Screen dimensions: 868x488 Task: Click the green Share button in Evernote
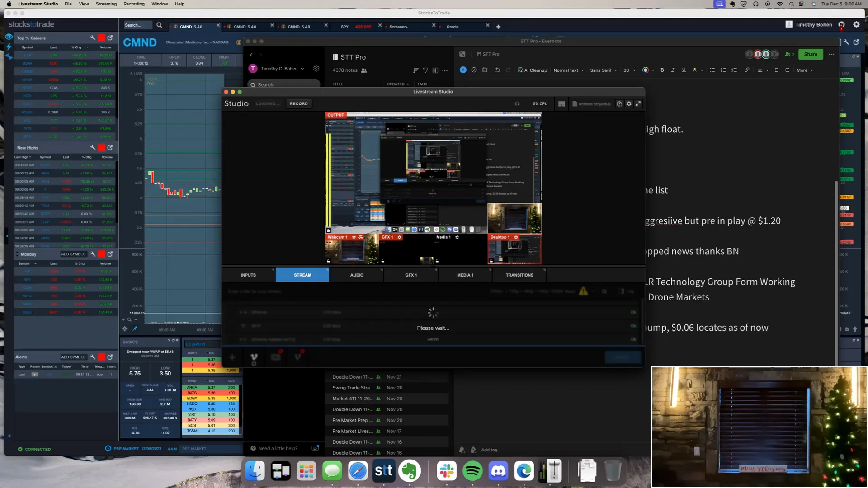(x=811, y=54)
